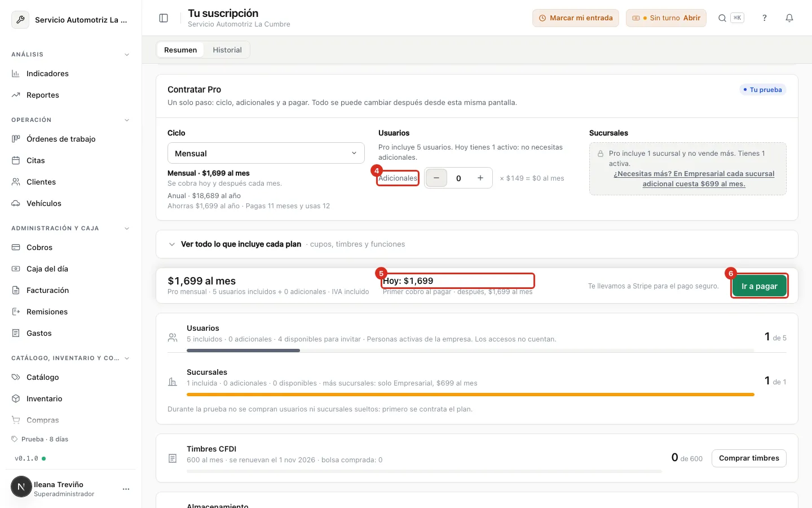
Task: Collapse the OPERACIÓN section chevron
Action: [127, 120]
